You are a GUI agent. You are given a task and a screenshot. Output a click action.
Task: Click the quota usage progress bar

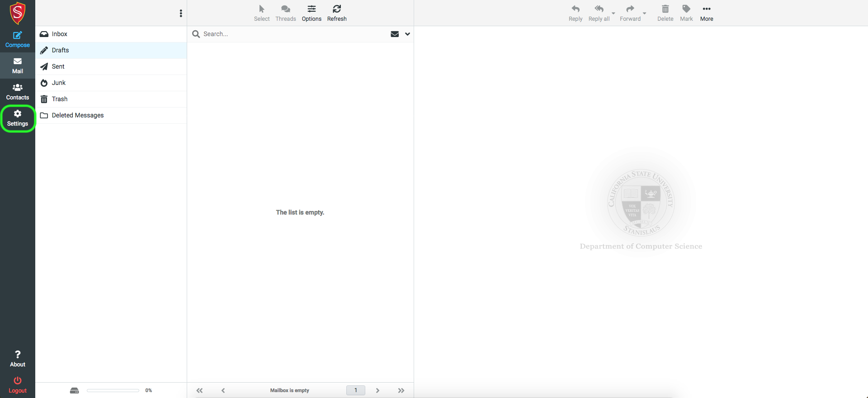pos(113,390)
